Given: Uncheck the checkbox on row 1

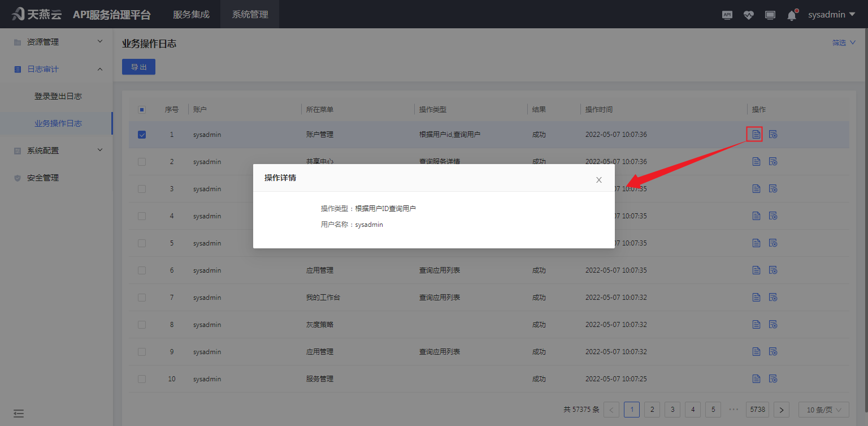Looking at the screenshot, I should [x=142, y=135].
